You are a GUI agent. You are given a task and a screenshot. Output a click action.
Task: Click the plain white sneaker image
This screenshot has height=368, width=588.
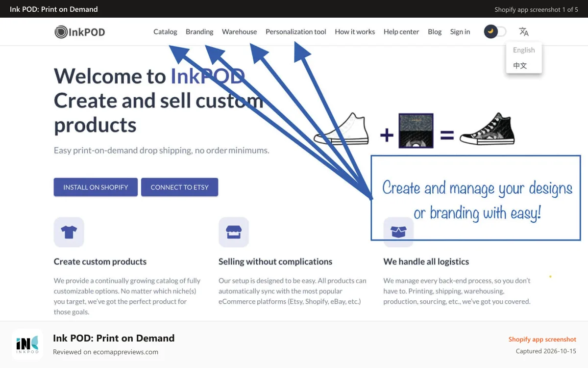click(342, 130)
